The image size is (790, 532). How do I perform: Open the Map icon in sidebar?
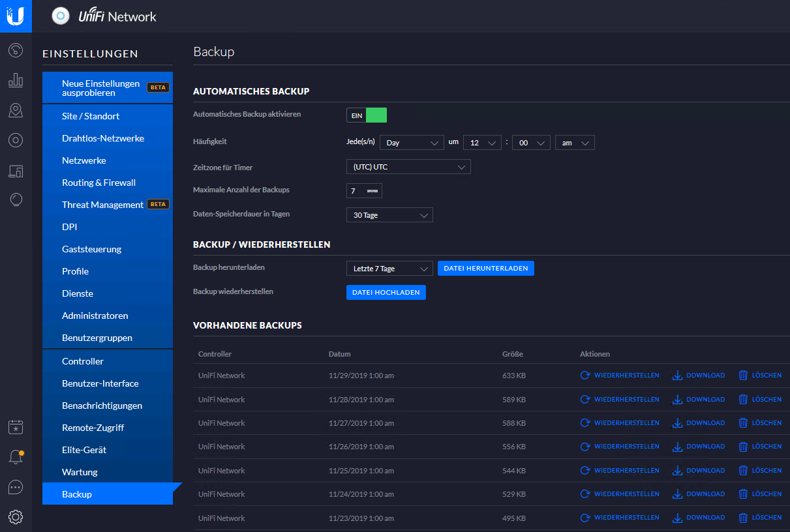pos(16,110)
